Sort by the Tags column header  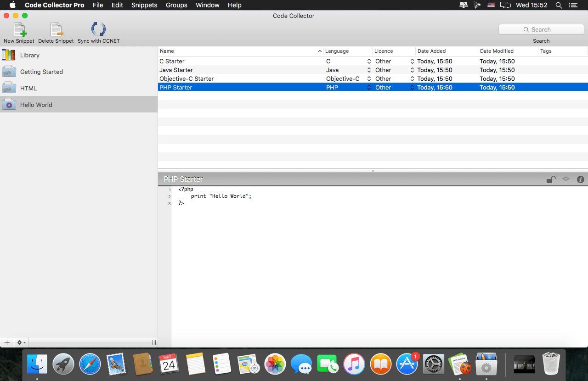563,51
